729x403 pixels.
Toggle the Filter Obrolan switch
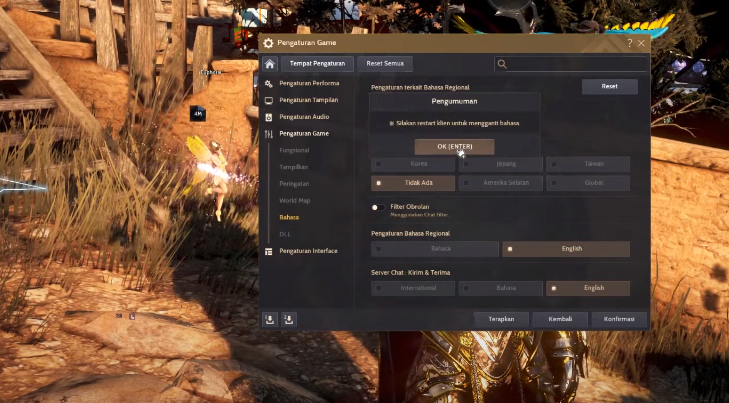[378, 207]
